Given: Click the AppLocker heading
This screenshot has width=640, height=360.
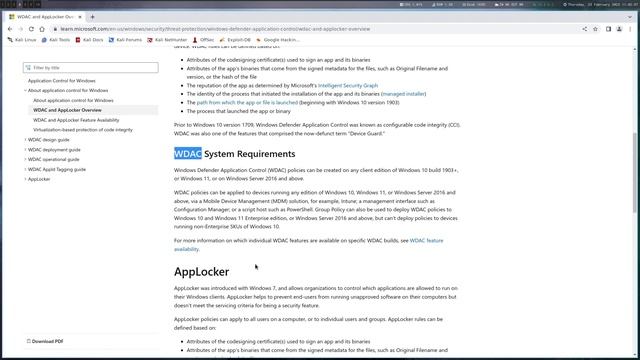Looking at the screenshot, I should [x=202, y=272].
